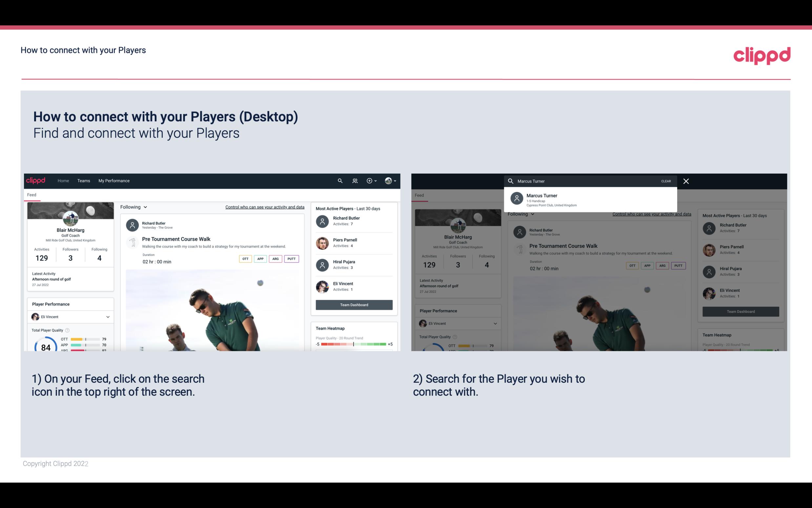Expand the player dropdown in Performance section
This screenshot has height=508, width=812.
[108, 317]
